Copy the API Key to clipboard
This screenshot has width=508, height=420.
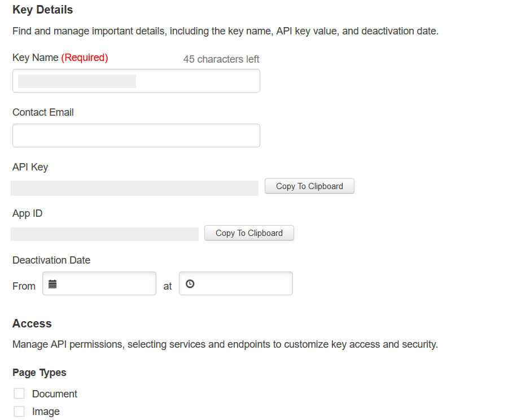[309, 186]
